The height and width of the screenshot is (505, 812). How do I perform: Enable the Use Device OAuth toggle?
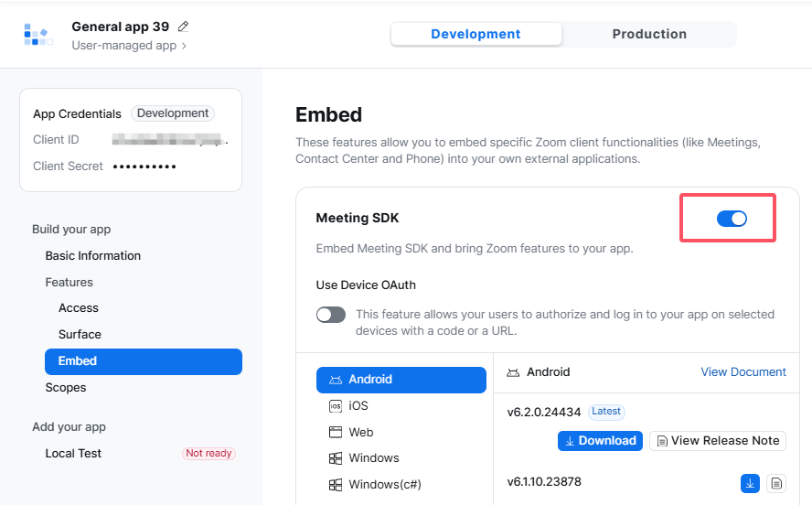click(x=331, y=315)
